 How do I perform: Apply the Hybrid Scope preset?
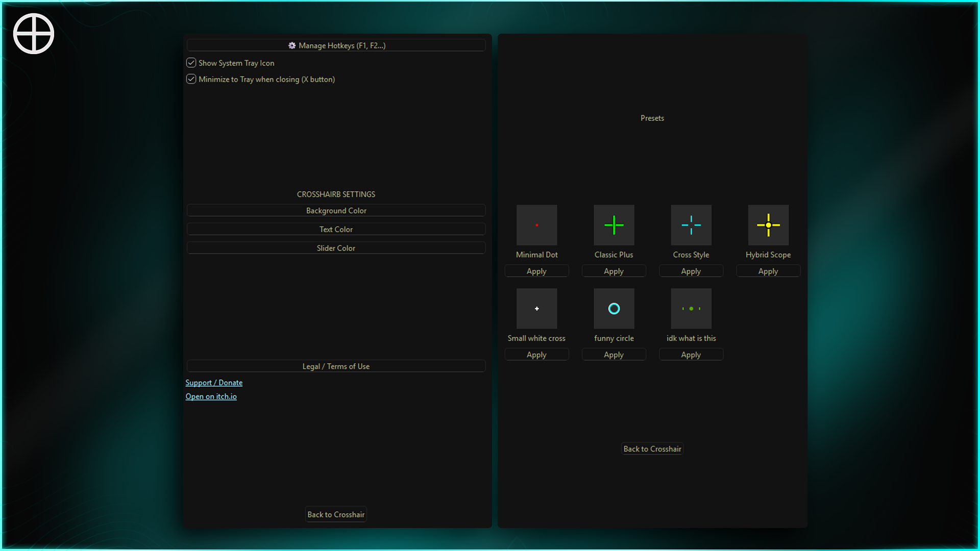768,271
